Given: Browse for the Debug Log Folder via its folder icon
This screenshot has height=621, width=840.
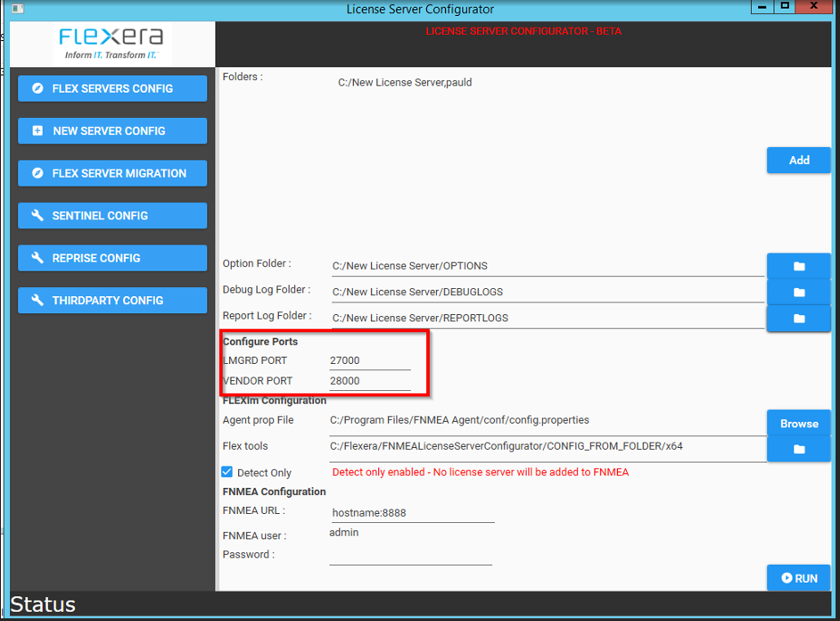Looking at the screenshot, I should click(799, 293).
